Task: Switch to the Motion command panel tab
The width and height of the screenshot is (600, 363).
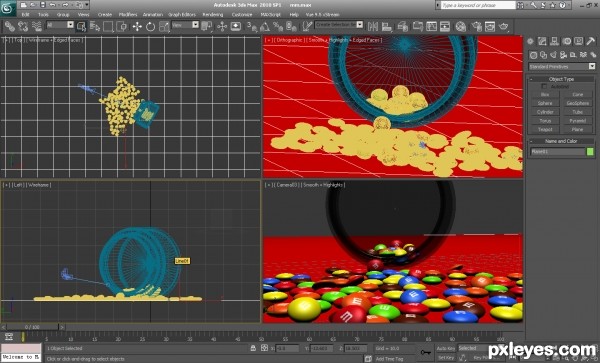Action: [566, 41]
